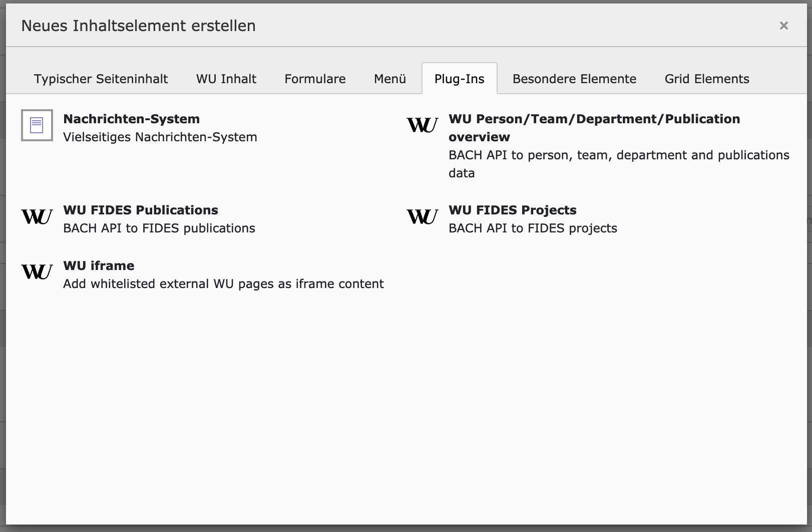The width and height of the screenshot is (812, 532).
Task: Click the WU logo beside WU FIDES Projects
Action: (423, 217)
